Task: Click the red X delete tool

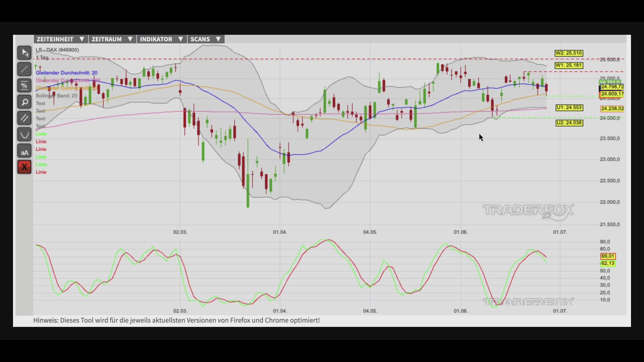Action: [x=24, y=167]
